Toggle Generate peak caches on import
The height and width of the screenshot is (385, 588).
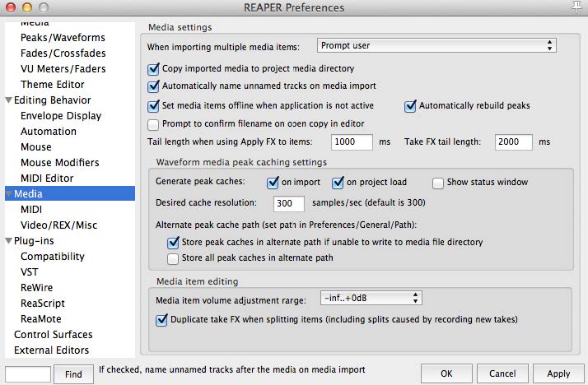click(273, 183)
